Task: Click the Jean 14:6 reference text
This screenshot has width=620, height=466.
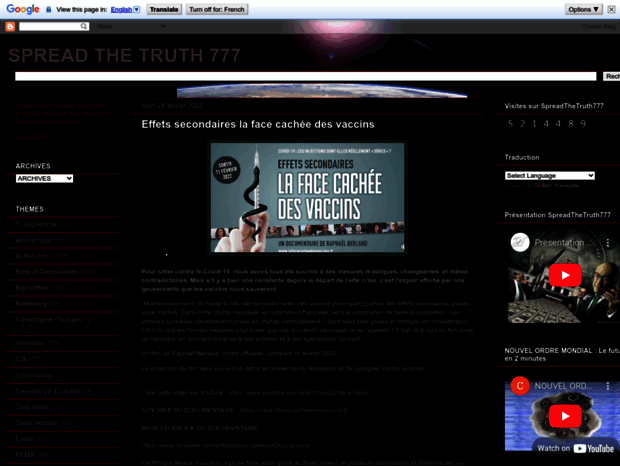Action: click(x=30, y=136)
